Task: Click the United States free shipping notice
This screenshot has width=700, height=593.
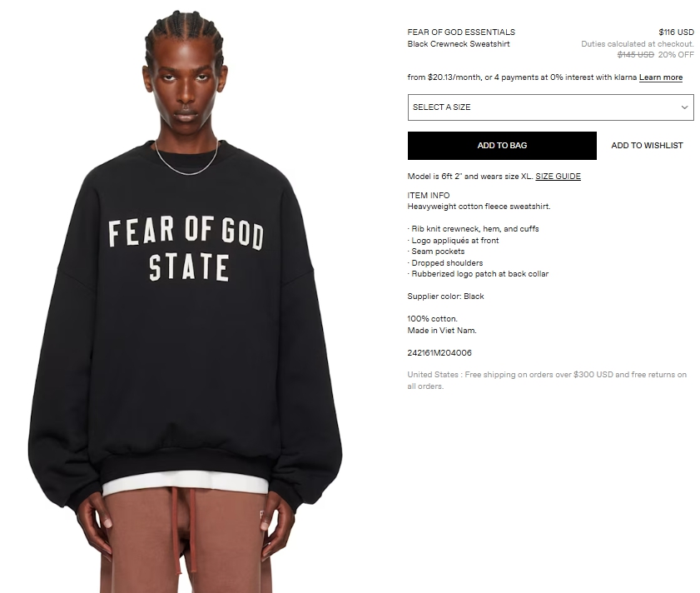Action: tap(547, 381)
